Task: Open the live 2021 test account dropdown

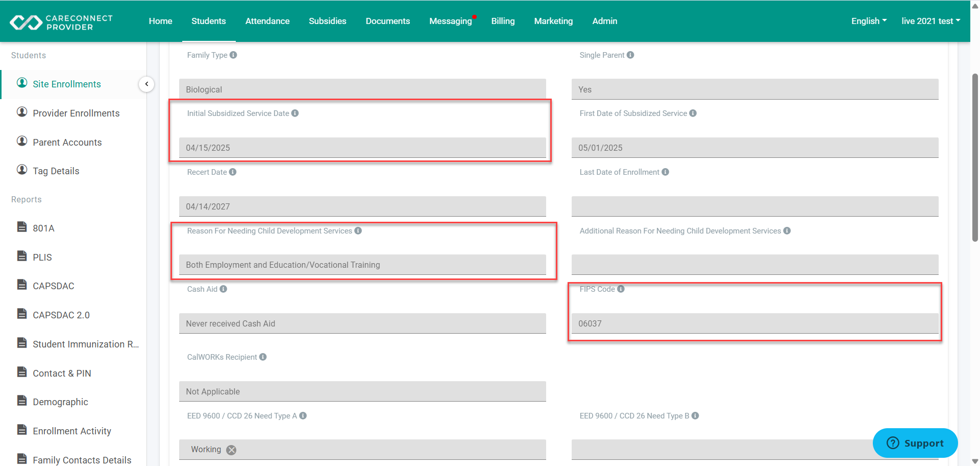Action: pos(930,21)
